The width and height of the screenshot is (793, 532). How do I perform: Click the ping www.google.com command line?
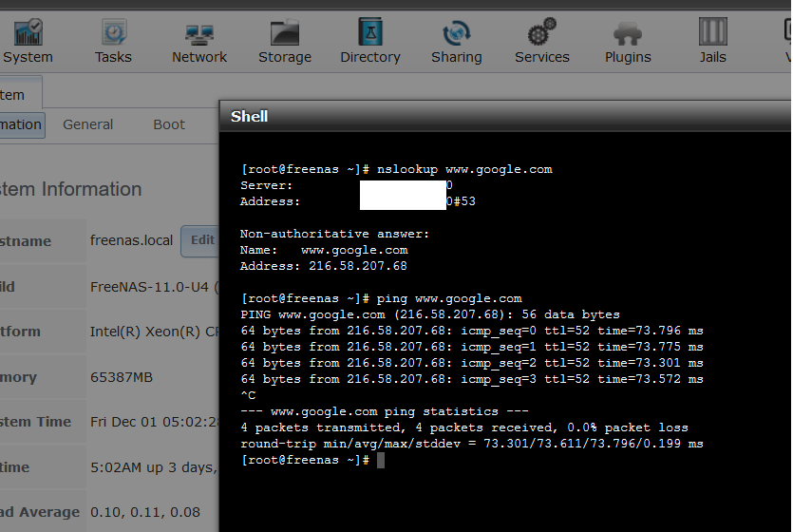click(x=382, y=298)
